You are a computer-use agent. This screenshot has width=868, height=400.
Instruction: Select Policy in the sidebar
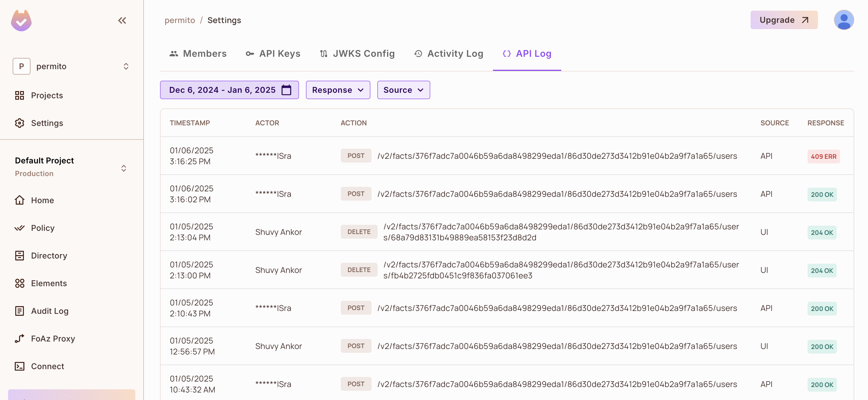coord(43,228)
